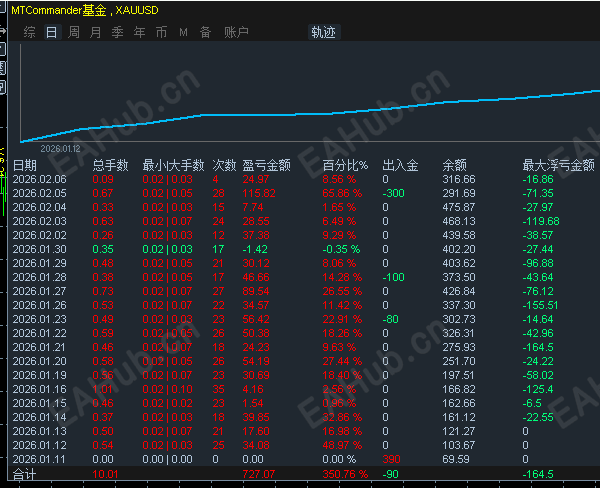Click the 2026.01.12 chart date label
Viewport: 600px width, 488px height.
click(60, 149)
